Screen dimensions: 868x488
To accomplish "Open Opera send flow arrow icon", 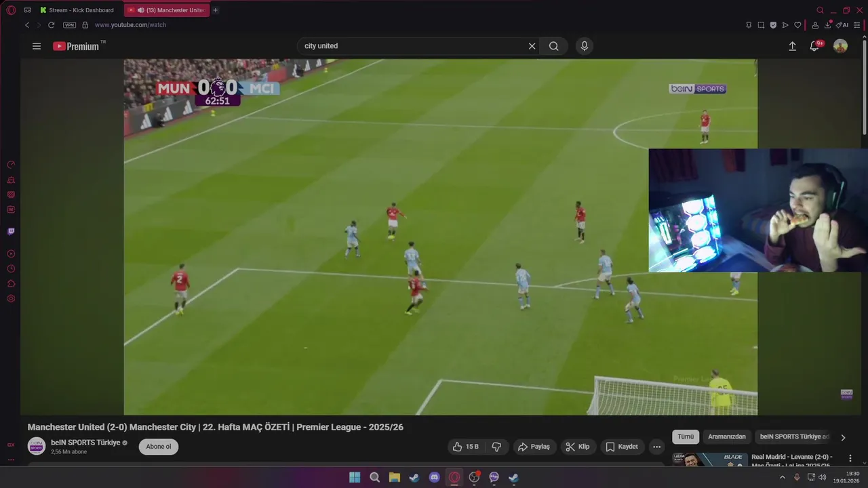I will (785, 25).
